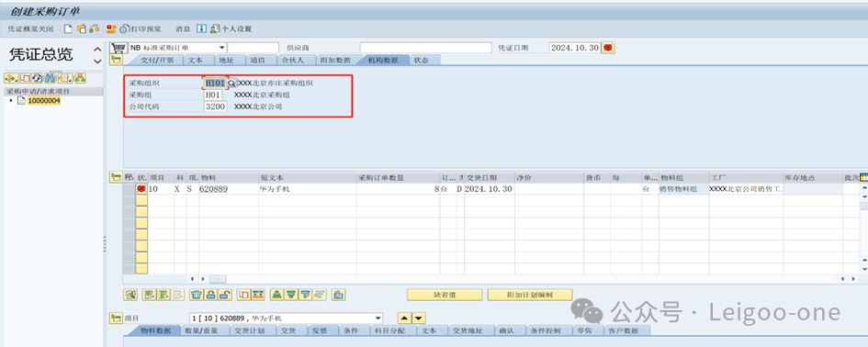Open the NB 标准采购订单 order type dropdown

click(222, 48)
